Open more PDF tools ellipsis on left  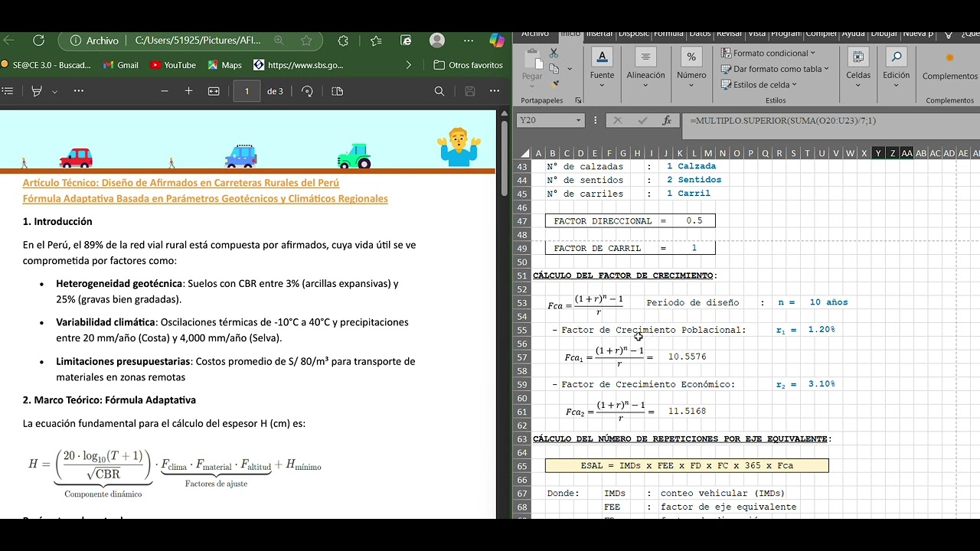(x=79, y=91)
